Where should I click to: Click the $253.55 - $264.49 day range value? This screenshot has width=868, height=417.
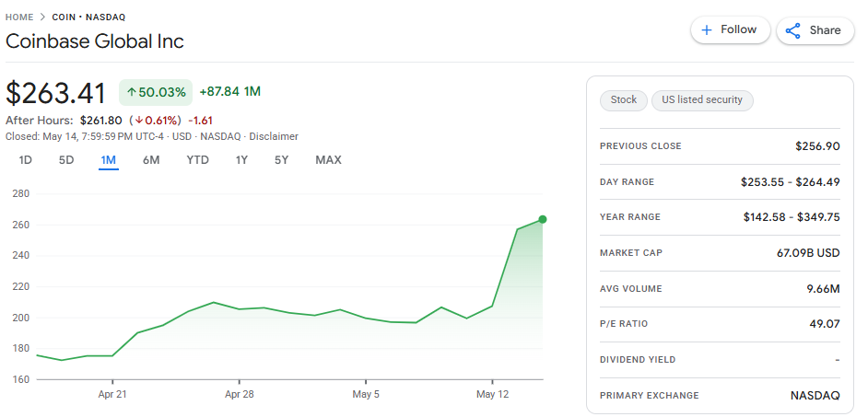[x=791, y=182]
